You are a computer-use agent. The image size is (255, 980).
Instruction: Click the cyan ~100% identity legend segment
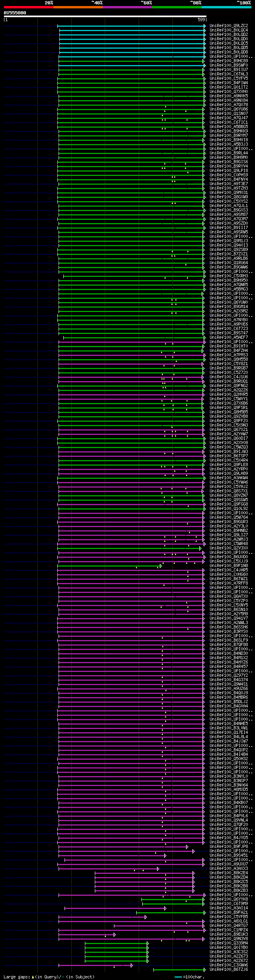click(x=226, y=7)
